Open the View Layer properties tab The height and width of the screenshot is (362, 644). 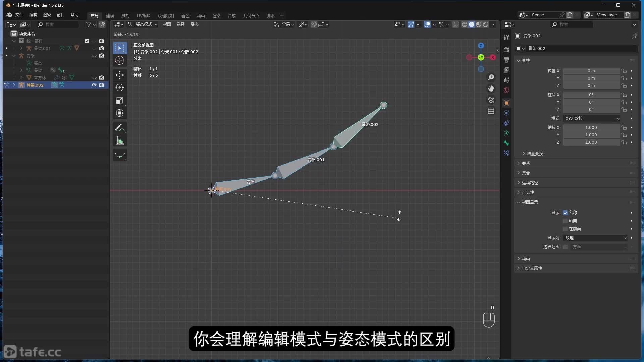(x=506, y=70)
